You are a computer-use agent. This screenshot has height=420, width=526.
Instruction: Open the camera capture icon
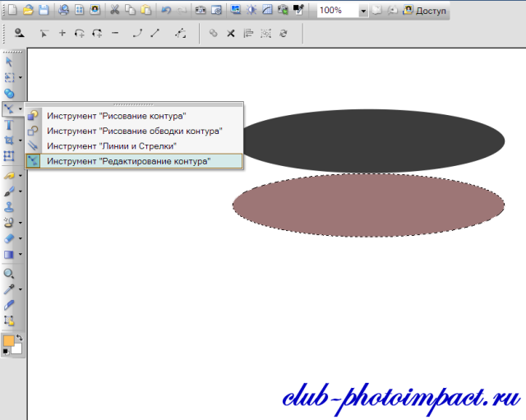(x=201, y=10)
